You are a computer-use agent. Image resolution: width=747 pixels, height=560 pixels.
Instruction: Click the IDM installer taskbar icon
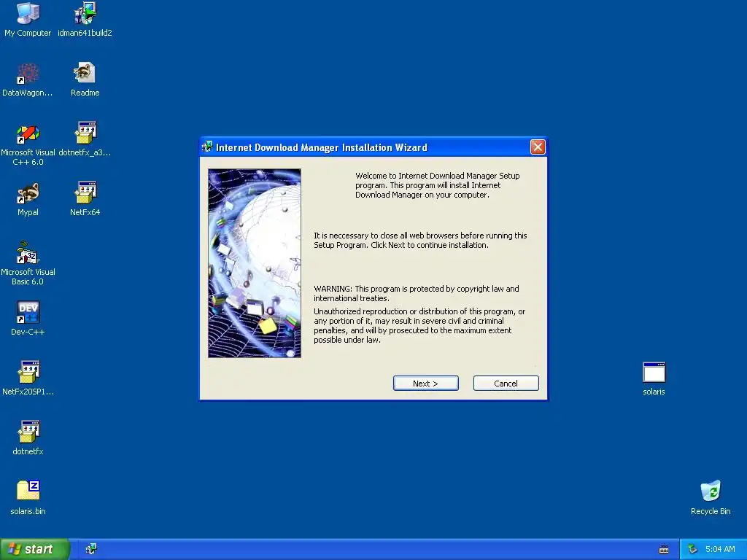91,549
